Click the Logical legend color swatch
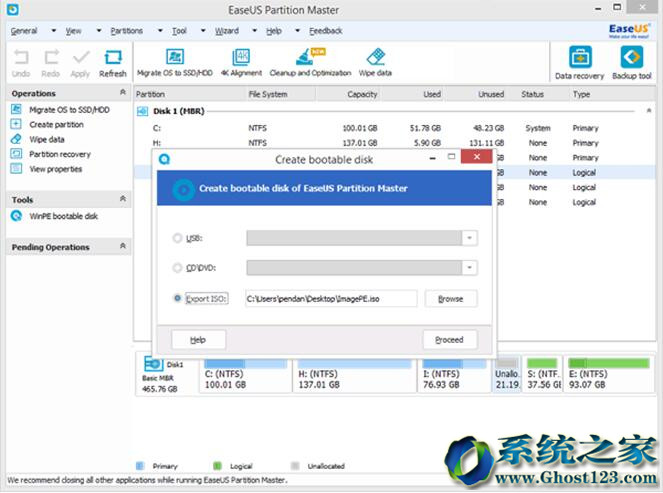 tap(217, 466)
